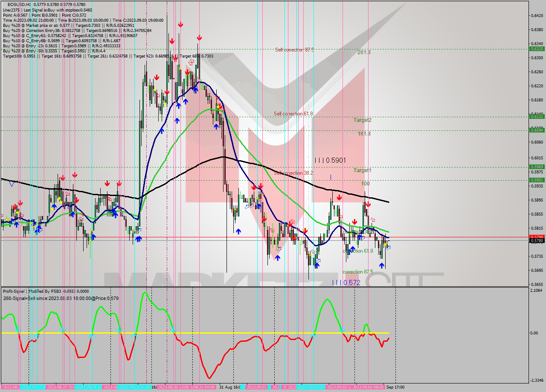The image size is (546, 392).
Task: Select the green '261.8' Fibonacci label
Action: click(364, 52)
